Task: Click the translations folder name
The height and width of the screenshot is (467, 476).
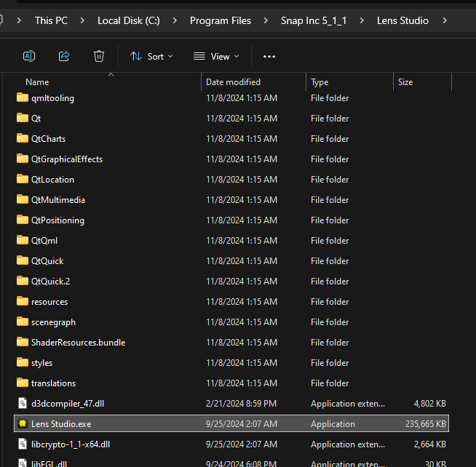Action: point(53,383)
